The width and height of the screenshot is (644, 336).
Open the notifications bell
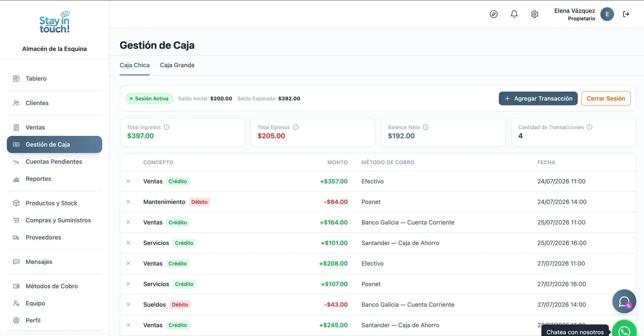pyautogui.click(x=514, y=14)
